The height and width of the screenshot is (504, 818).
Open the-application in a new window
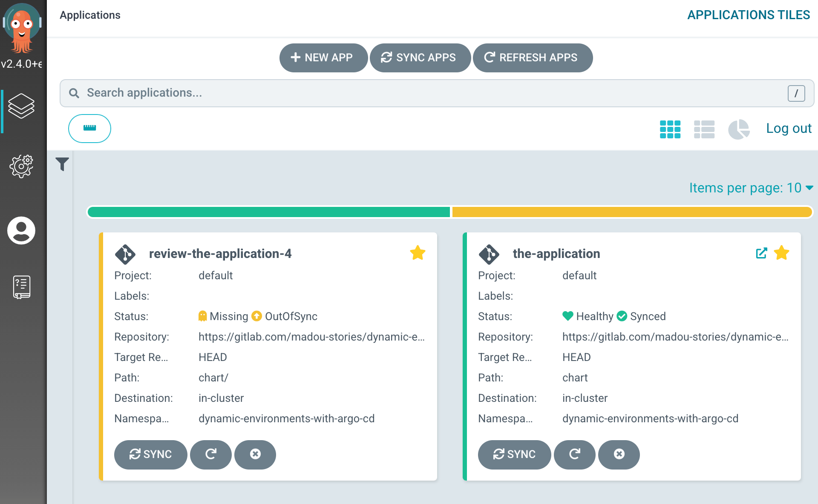(761, 253)
